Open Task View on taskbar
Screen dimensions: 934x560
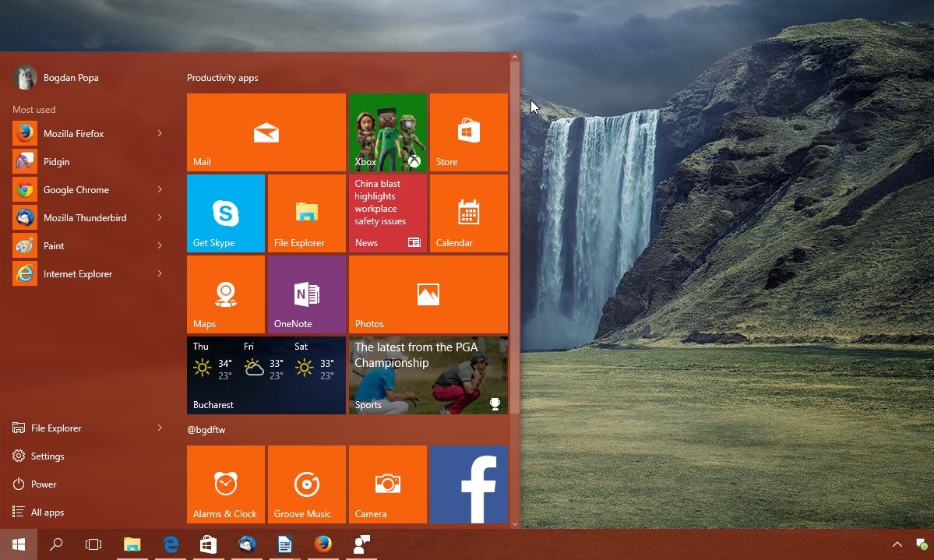(93, 544)
